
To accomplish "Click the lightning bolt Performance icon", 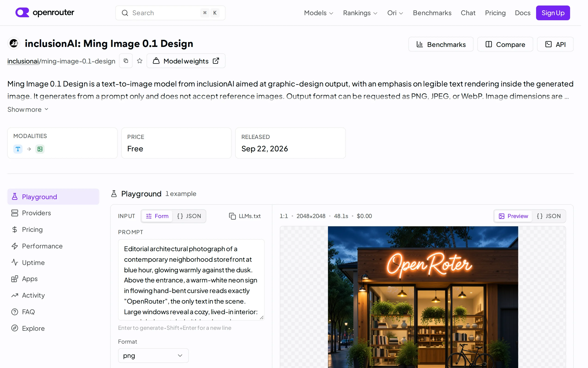I will point(15,246).
